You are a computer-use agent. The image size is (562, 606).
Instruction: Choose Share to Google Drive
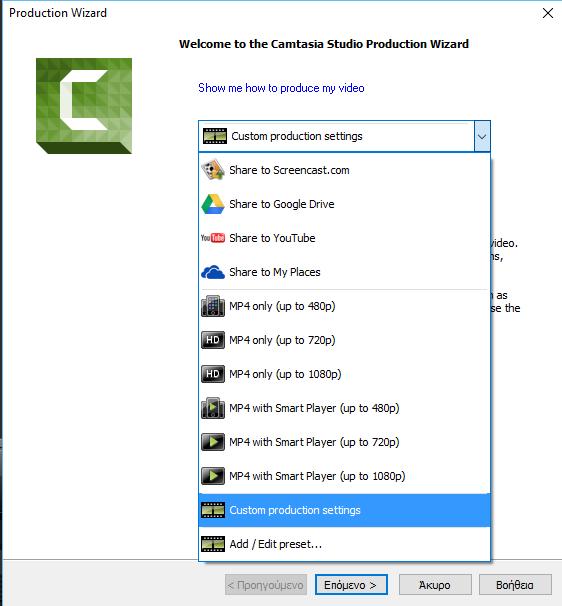[x=344, y=204]
